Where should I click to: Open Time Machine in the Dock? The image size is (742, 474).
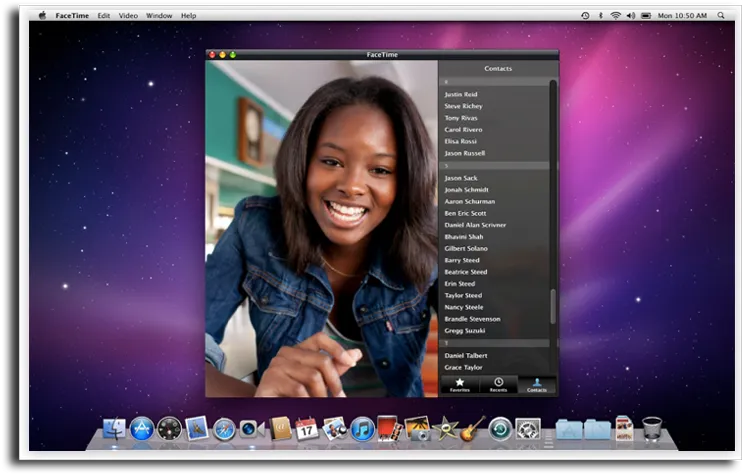(x=500, y=429)
